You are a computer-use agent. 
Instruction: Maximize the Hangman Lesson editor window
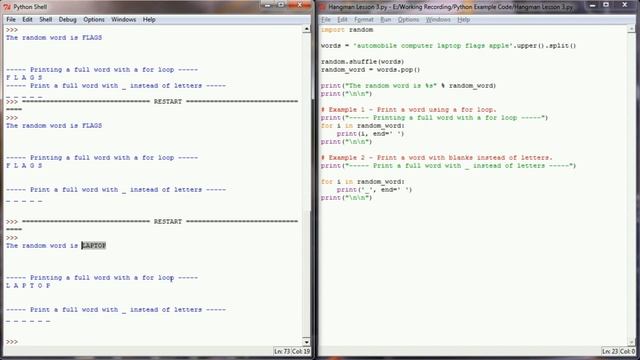pos(606,5)
